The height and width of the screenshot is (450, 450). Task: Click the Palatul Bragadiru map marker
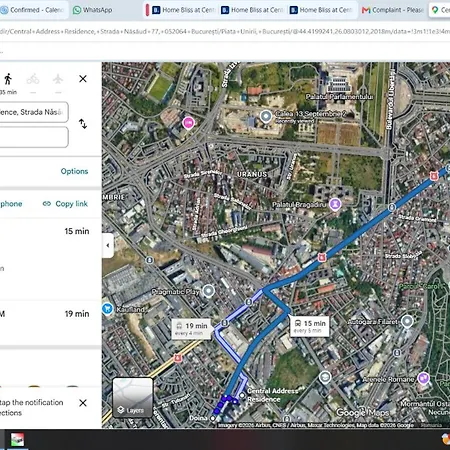(335, 204)
